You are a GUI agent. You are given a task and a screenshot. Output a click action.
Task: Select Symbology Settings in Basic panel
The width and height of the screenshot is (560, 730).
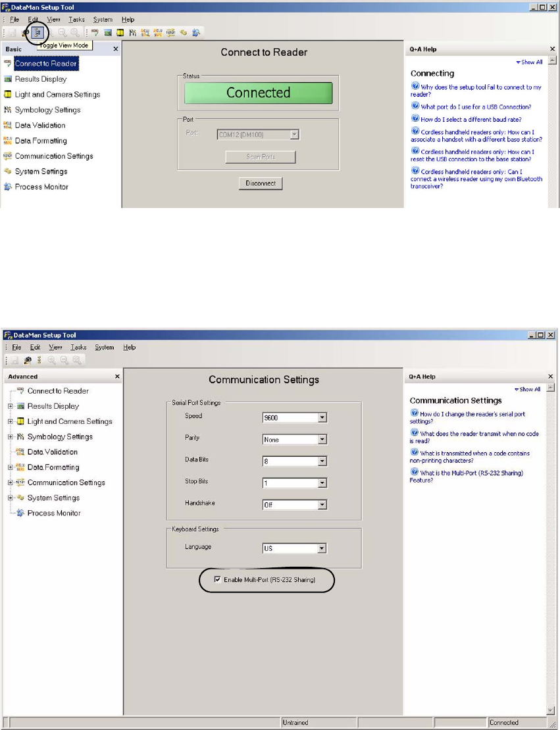coord(47,110)
